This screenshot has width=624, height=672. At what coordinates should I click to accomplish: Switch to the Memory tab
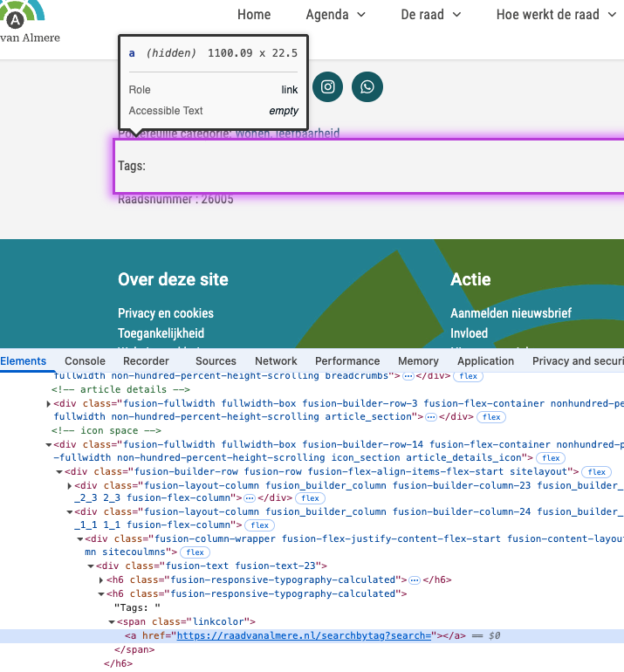[x=418, y=361]
